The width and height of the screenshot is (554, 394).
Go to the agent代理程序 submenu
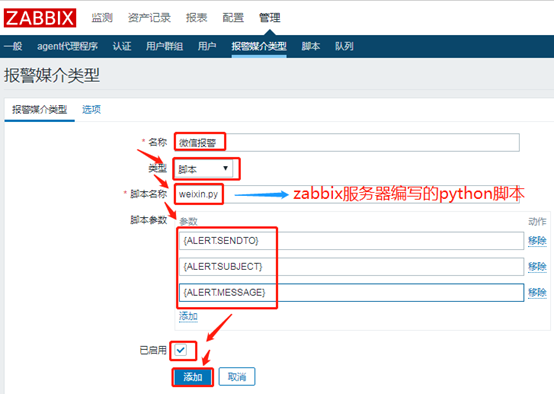click(67, 46)
